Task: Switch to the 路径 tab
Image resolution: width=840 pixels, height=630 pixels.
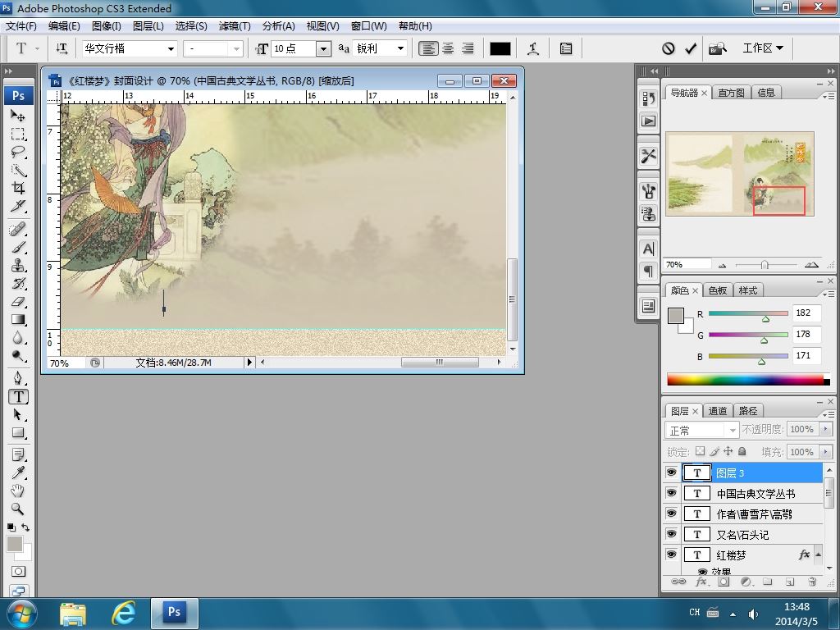Action: 748,411
